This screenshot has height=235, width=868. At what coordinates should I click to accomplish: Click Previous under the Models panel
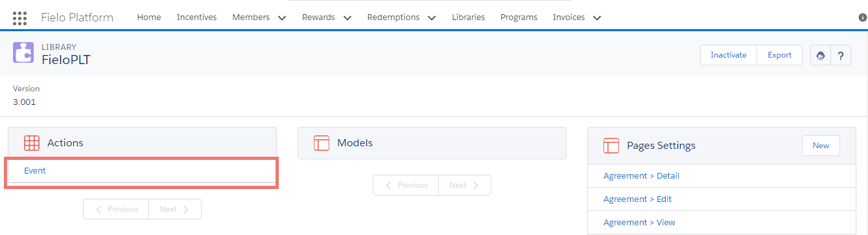pos(406,185)
